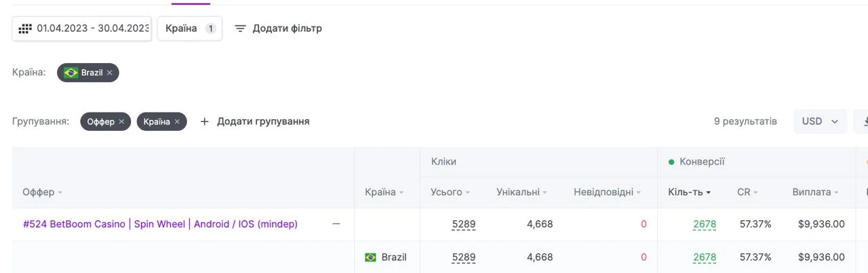The height and width of the screenshot is (273, 868).
Task: Sort by the Виплата column header
Action: point(815,192)
